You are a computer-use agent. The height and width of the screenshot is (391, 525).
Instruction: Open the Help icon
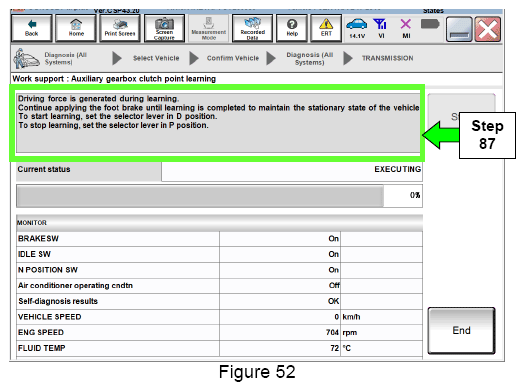click(292, 28)
